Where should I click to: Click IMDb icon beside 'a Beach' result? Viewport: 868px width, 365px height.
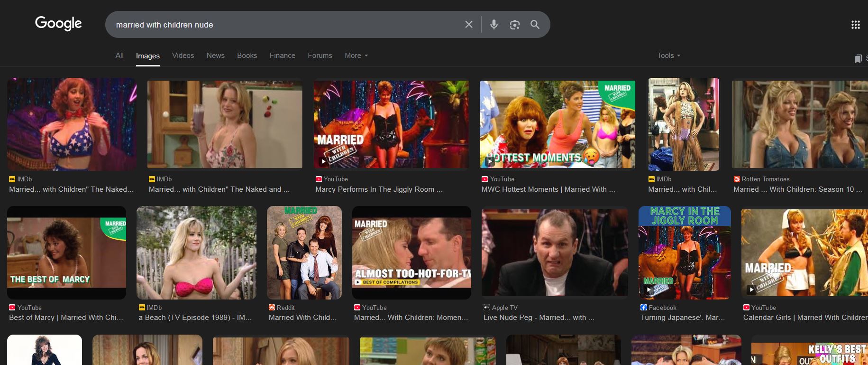[x=142, y=308]
